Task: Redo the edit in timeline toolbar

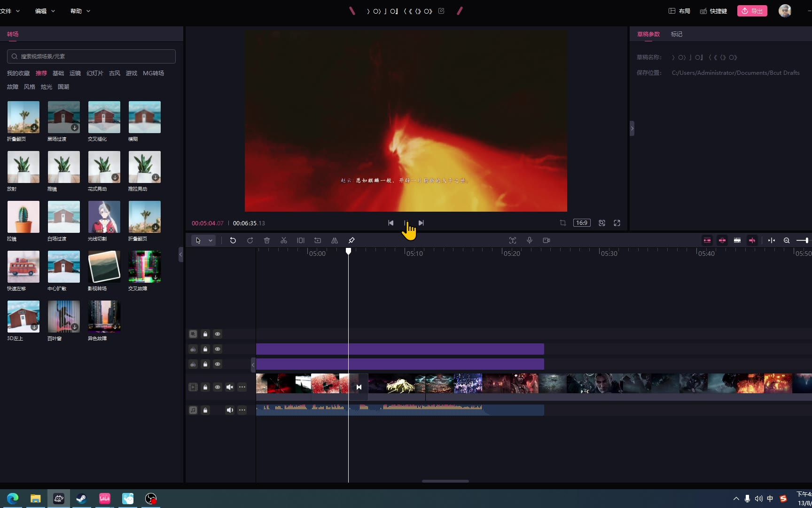Action: (x=250, y=240)
